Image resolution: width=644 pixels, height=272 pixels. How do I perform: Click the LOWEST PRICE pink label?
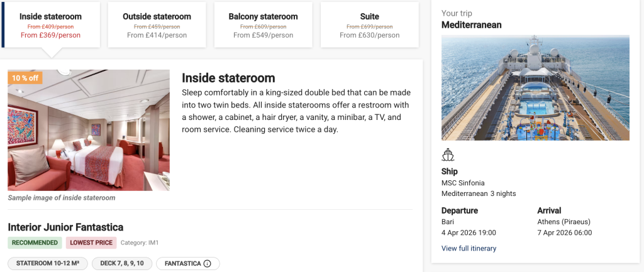point(91,243)
